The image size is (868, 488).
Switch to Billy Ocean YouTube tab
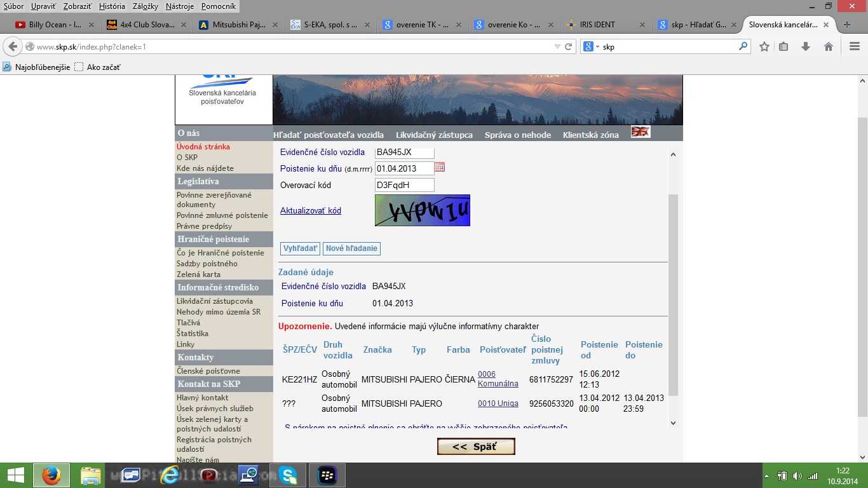pyautogui.click(x=54, y=25)
